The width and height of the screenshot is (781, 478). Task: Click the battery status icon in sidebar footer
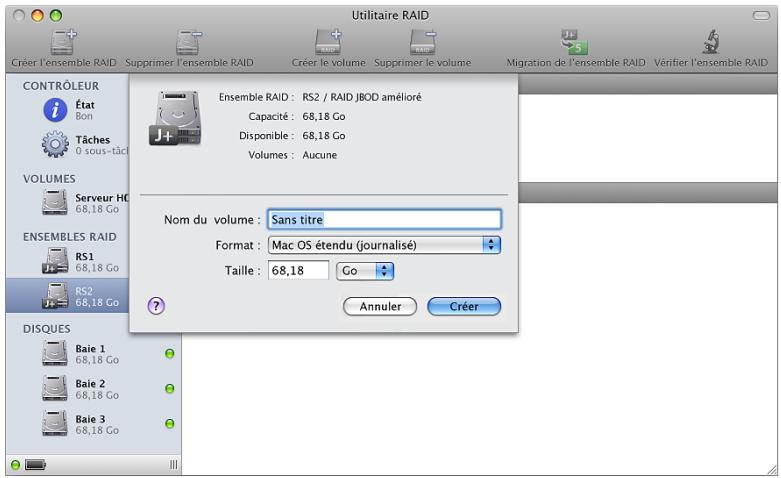[x=35, y=465]
